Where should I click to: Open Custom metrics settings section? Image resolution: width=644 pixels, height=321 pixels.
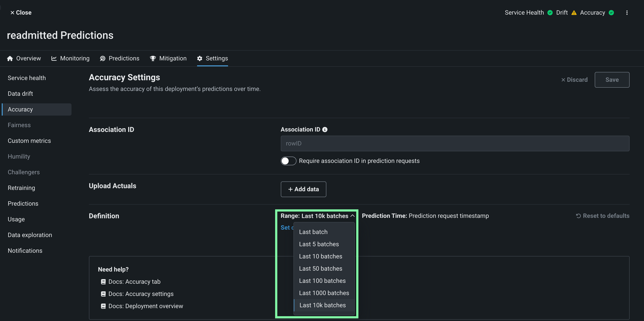pos(29,141)
